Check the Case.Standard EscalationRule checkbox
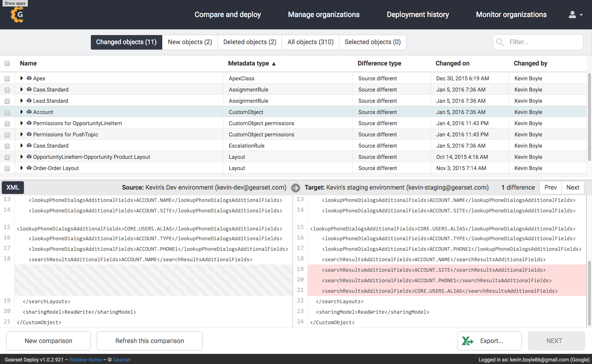Viewport: 592px width, 364px height. tap(7, 146)
